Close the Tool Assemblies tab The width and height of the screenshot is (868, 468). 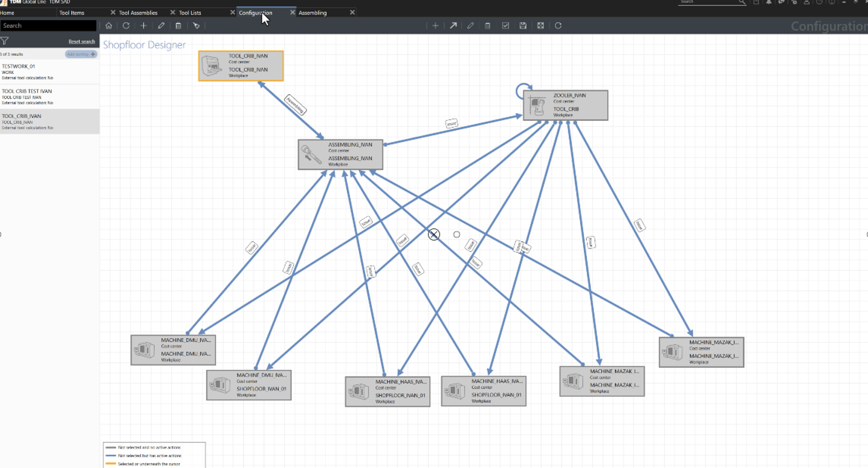click(x=172, y=13)
